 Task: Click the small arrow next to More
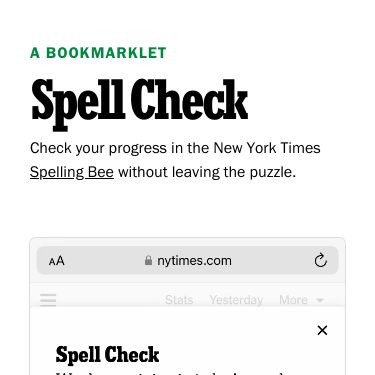pos(320,300)
